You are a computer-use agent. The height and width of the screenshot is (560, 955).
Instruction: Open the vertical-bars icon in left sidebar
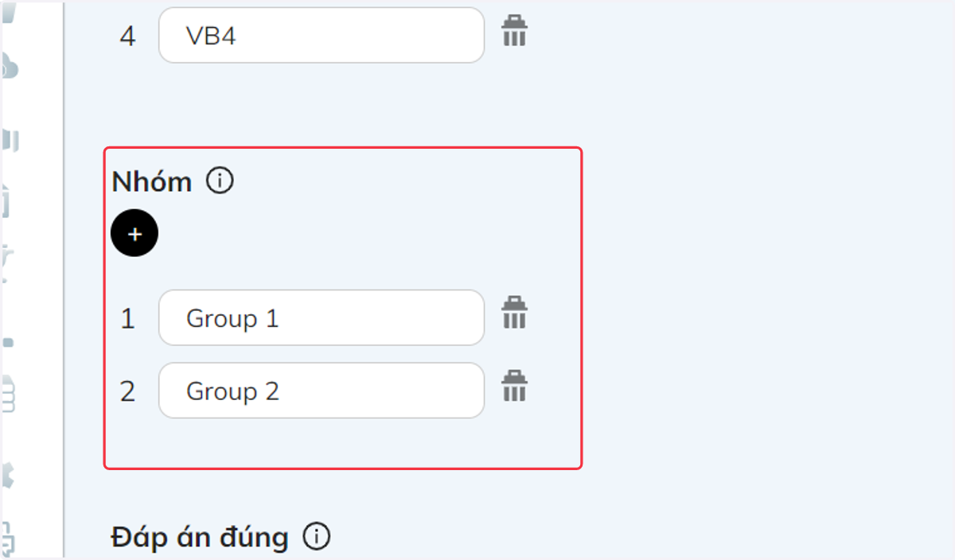point(10,141)
